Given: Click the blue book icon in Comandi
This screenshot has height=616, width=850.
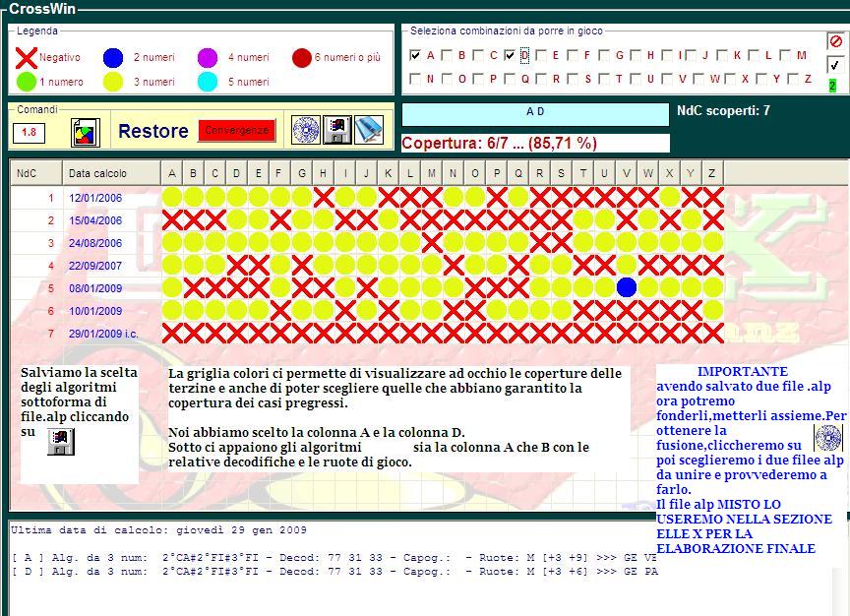Looking at the screenshot, I should [369, 130].
